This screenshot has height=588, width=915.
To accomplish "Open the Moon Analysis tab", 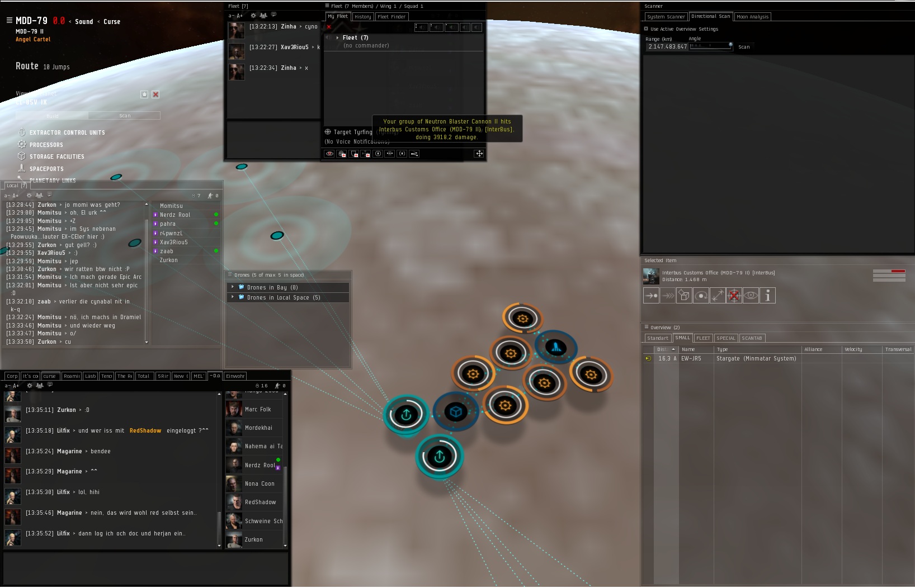I will click(x=753, y=17).
